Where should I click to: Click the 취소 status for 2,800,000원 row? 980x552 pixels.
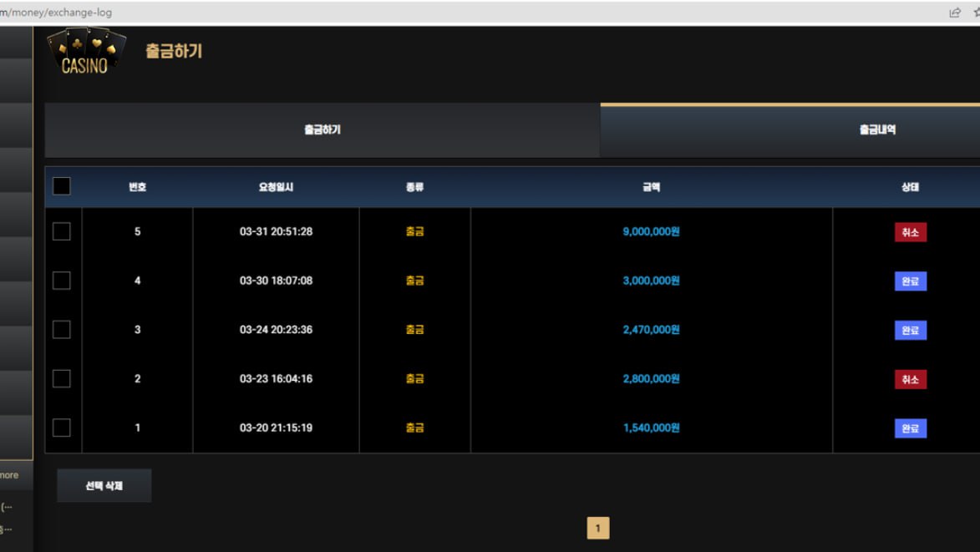(910, 379)
